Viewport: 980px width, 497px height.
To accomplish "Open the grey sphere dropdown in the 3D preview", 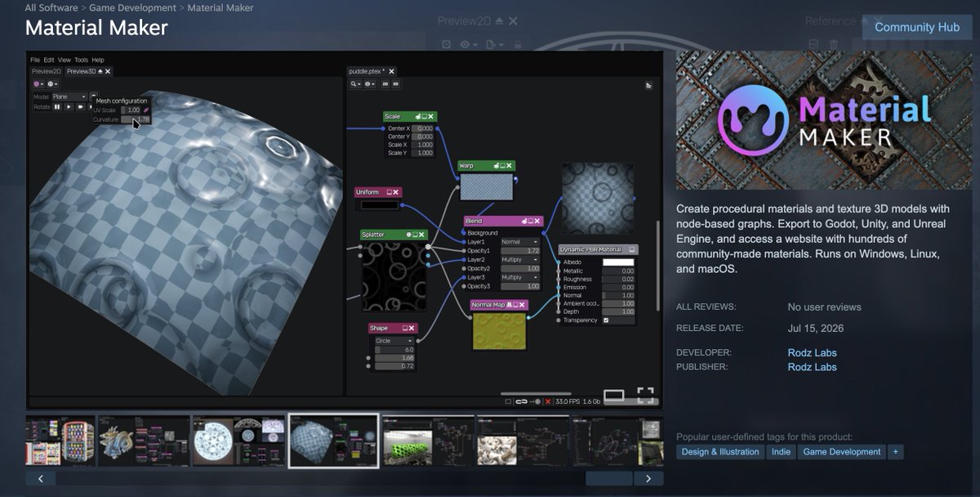I will click(52, 84).
